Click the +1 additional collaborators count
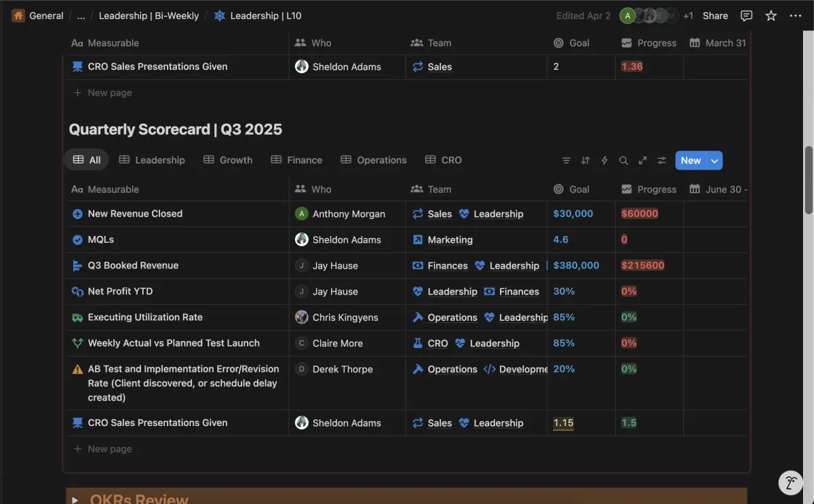This screenshot has height=504, width=814. tap(688, 16)
